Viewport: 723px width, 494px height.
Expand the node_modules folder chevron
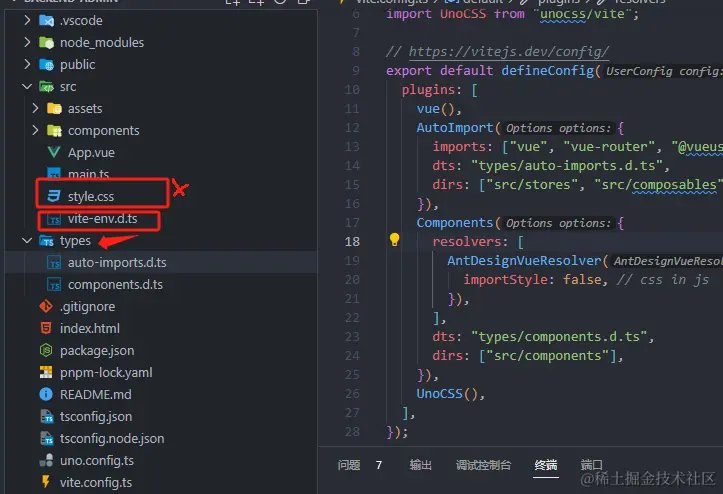pyautogui.click(x=27, y=42)
